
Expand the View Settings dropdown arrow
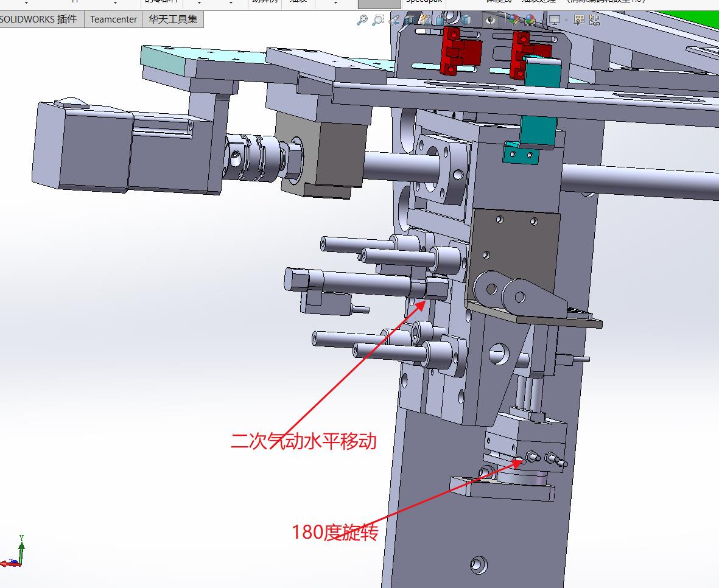[566, 21]
